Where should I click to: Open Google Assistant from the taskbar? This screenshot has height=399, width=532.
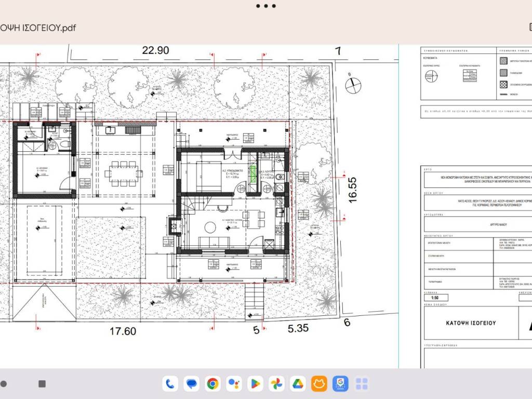(234, 384)
